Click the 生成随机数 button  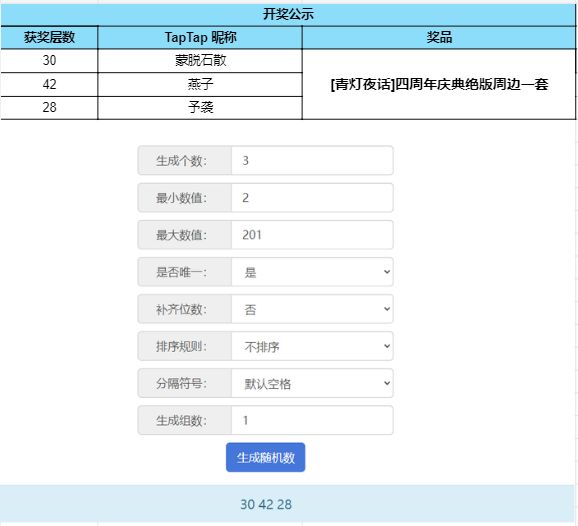tap(265, 457)
